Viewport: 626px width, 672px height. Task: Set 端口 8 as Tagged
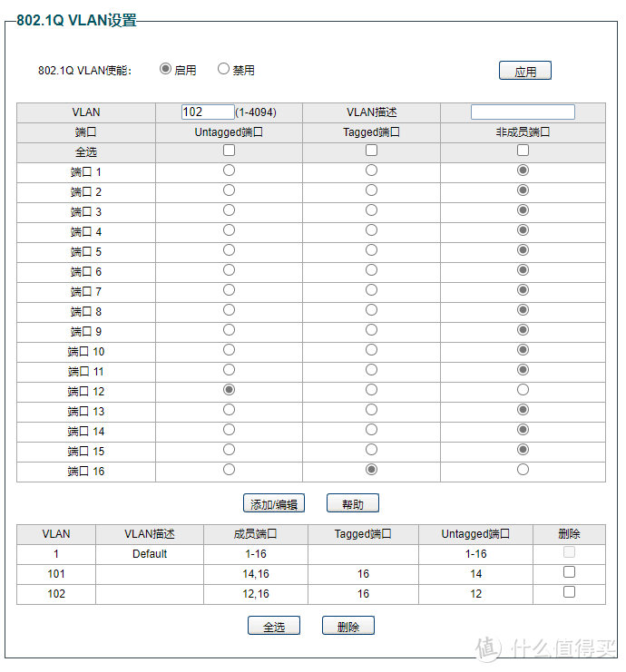(x=371, y=310)
